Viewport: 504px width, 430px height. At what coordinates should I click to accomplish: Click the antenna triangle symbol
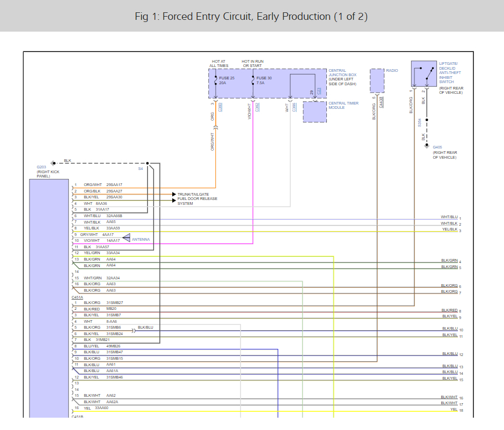pos(127,237)
